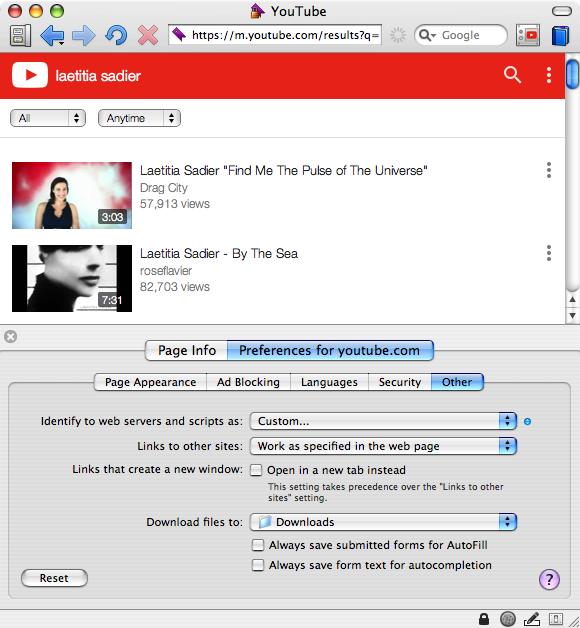
Task: Switch to the Ad Blocking tab
Action: tap(248, 382)
